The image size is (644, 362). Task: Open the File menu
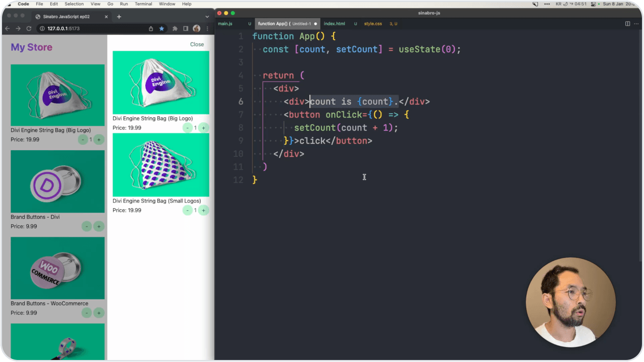point(39,4)
